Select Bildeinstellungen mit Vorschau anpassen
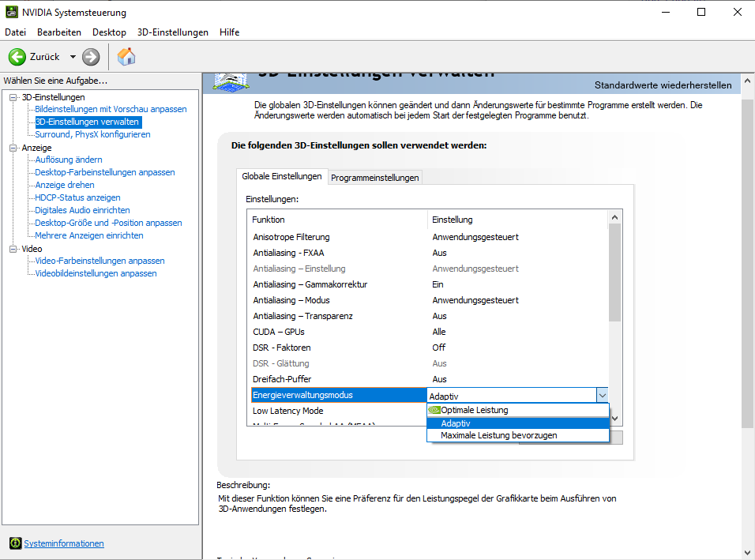 [x=111, y=109]
